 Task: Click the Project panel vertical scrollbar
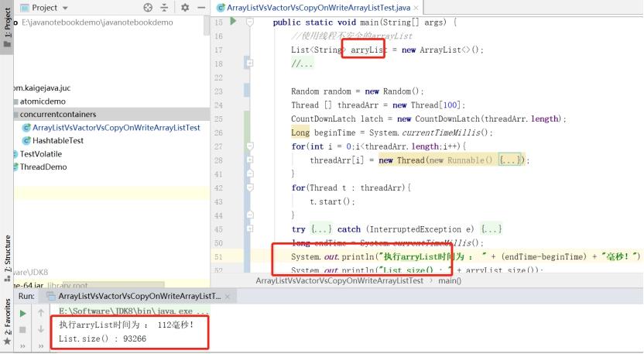click(x=207, y=26)
